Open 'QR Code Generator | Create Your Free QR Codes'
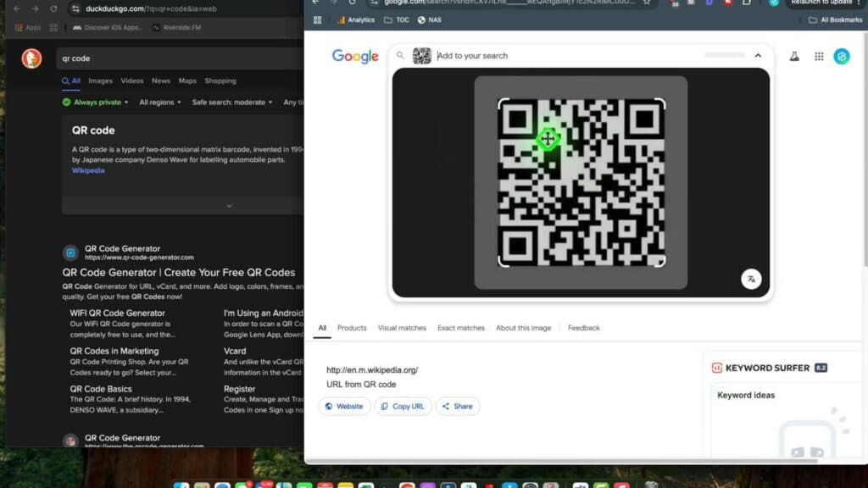The height and width of the screenshot is (488, 868). coord(178,272)
